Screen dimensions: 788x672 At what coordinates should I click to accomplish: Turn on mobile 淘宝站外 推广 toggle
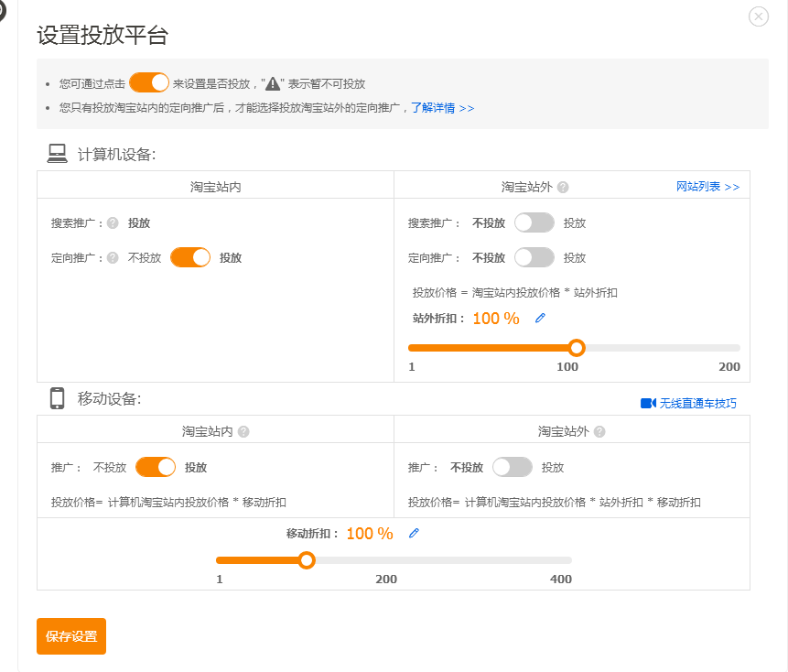(513, 467)
